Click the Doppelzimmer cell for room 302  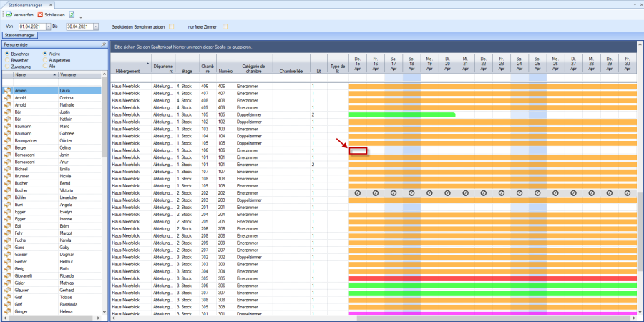[x=253, y=257]
